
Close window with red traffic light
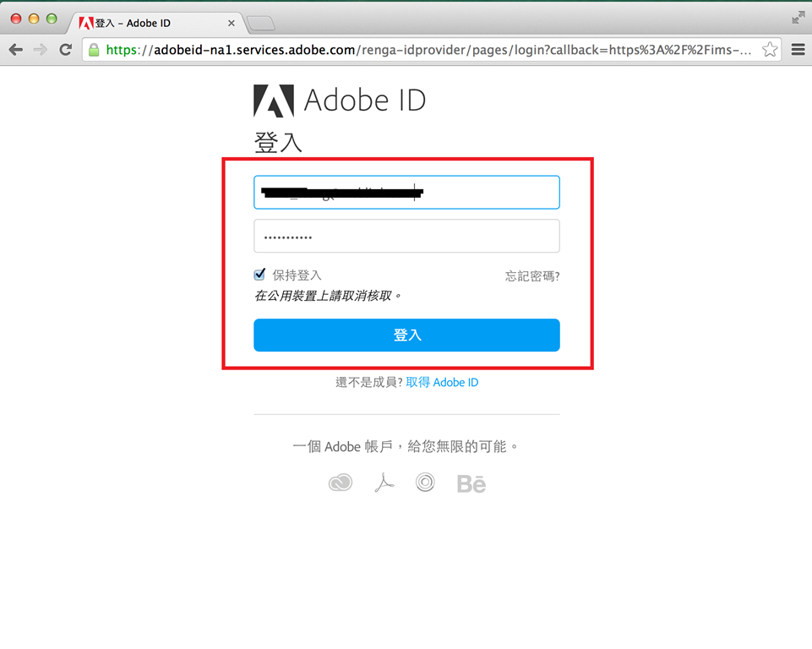[x=16, y=19]
